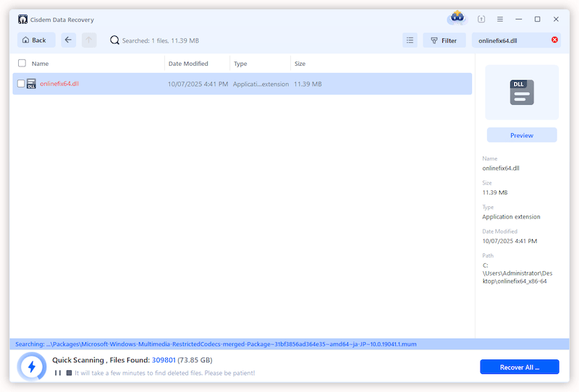Screen dimensions: 579x392
Task: Switch to list view mode
Action: pos(410,41)
